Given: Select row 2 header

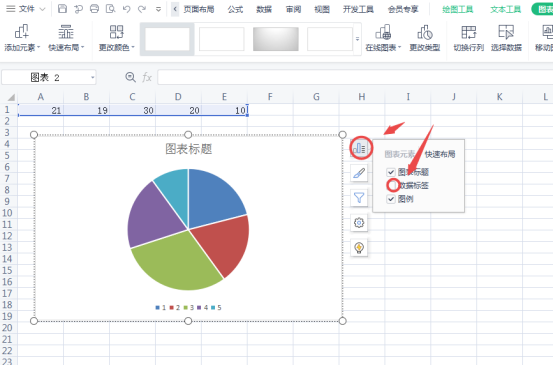Looking at the screenshot, I should [x=7, y=121].
